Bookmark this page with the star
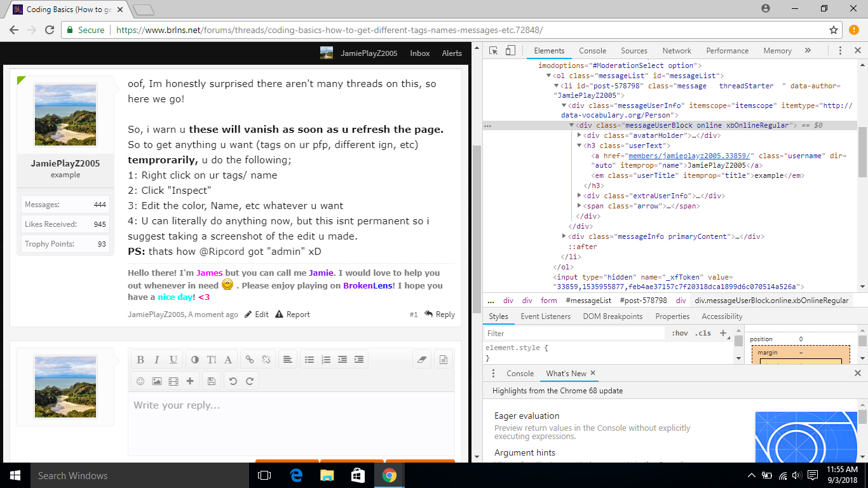Viewport: 868px width, 488px height. pos(834,30)
